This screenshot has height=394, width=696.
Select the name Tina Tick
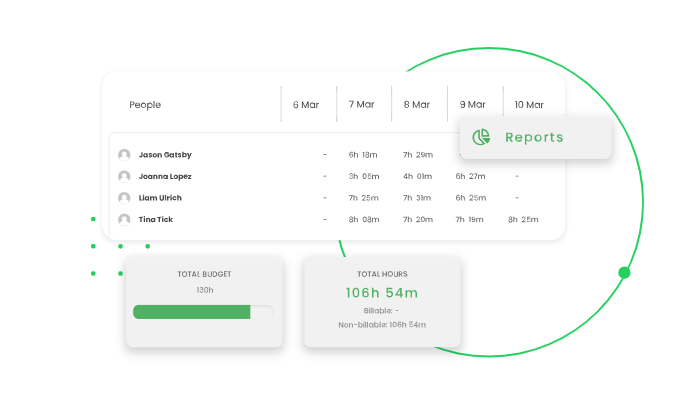coord(156,220)
